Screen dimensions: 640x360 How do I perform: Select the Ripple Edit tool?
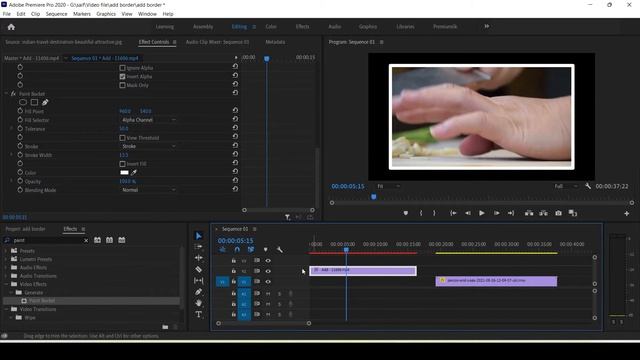[x=199, y=258]
